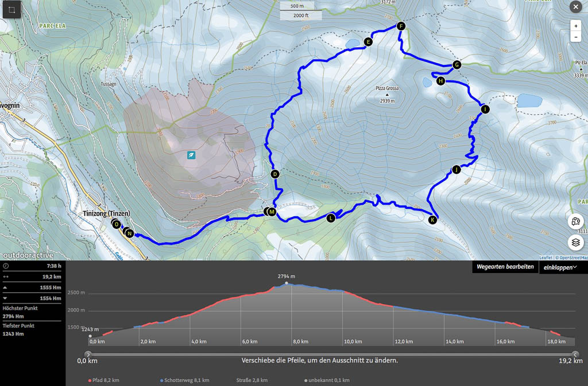Toggle Straße 2,8 km legend entry
This screenshot has height=386, width=588.
(x=252, y=380)
